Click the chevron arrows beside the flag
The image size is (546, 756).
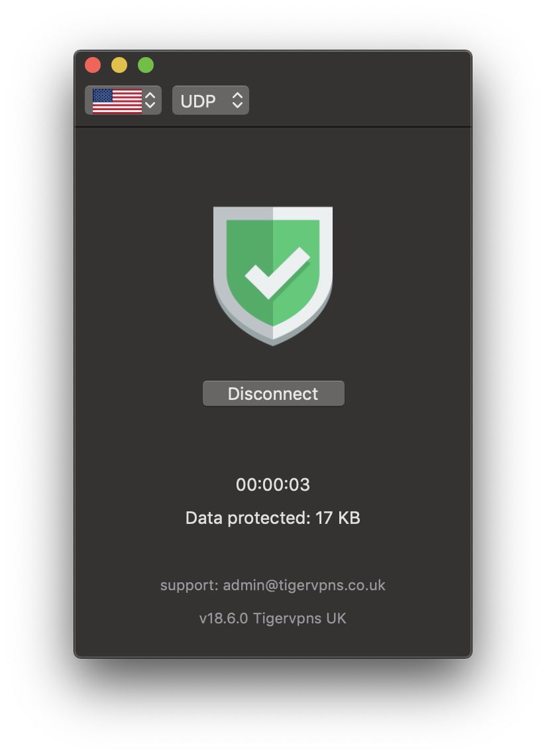coord(150,100)
